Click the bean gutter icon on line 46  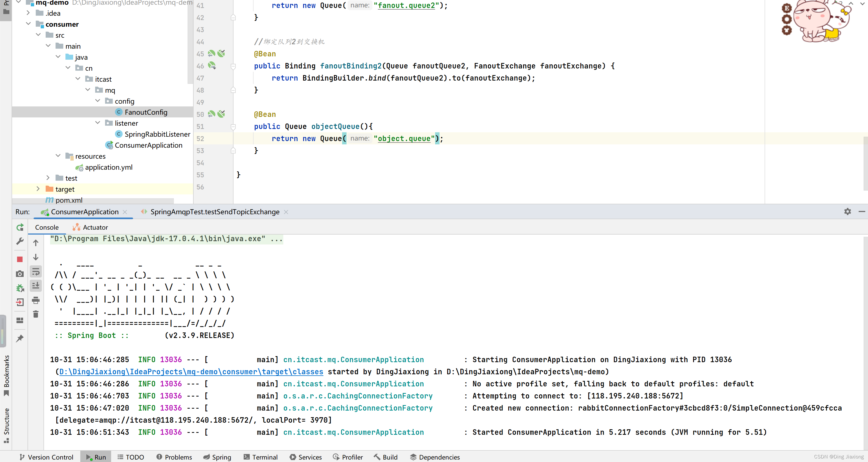tap(211, 65)
